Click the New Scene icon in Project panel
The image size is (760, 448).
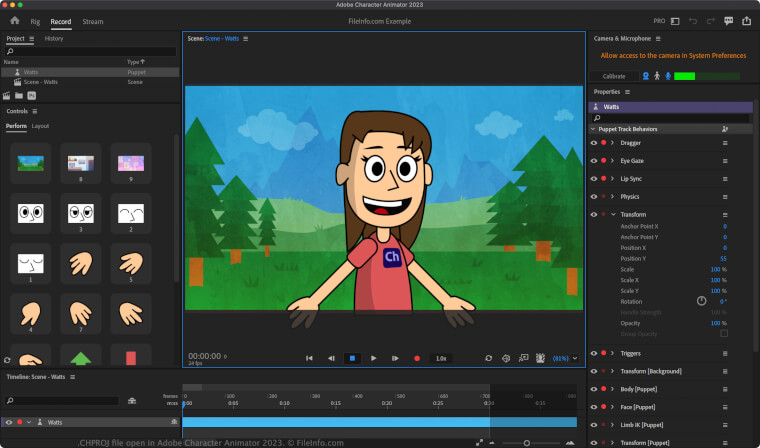pos(7,96)
